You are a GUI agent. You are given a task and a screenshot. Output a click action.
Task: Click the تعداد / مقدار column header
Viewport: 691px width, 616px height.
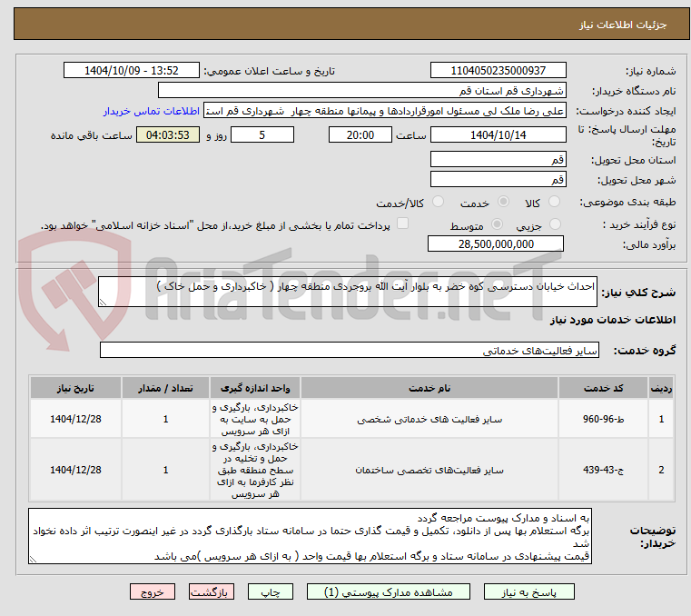click(x=165, y=388)
